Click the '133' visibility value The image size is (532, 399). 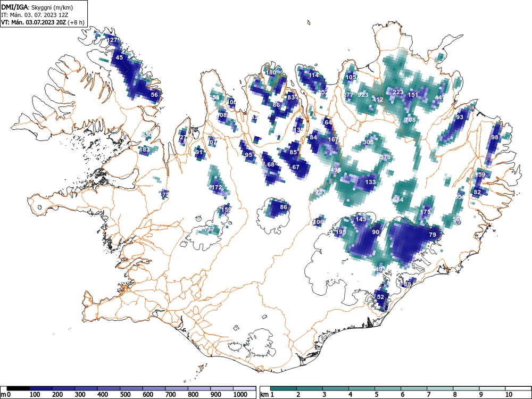[370, 182]
